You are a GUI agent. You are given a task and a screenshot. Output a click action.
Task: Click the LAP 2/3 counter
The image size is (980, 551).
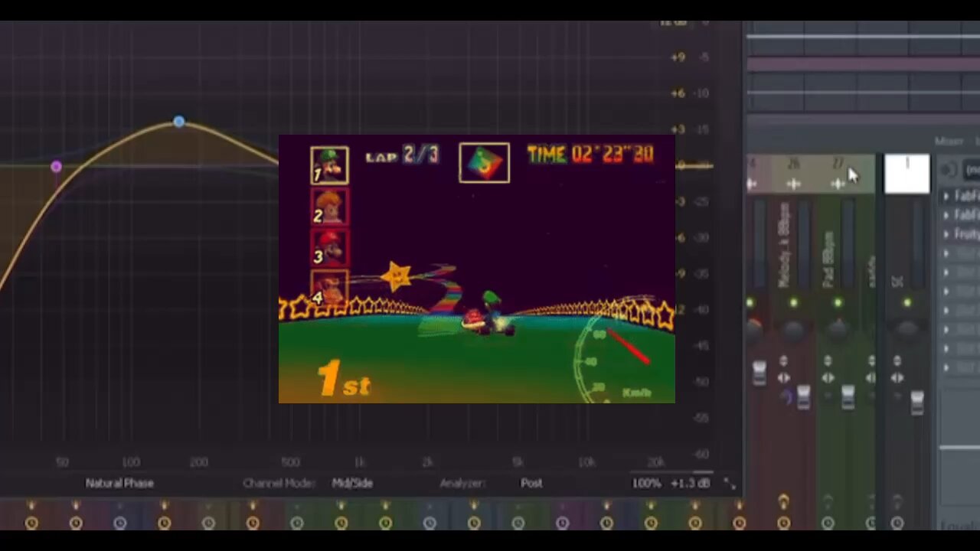coord(402,155)
